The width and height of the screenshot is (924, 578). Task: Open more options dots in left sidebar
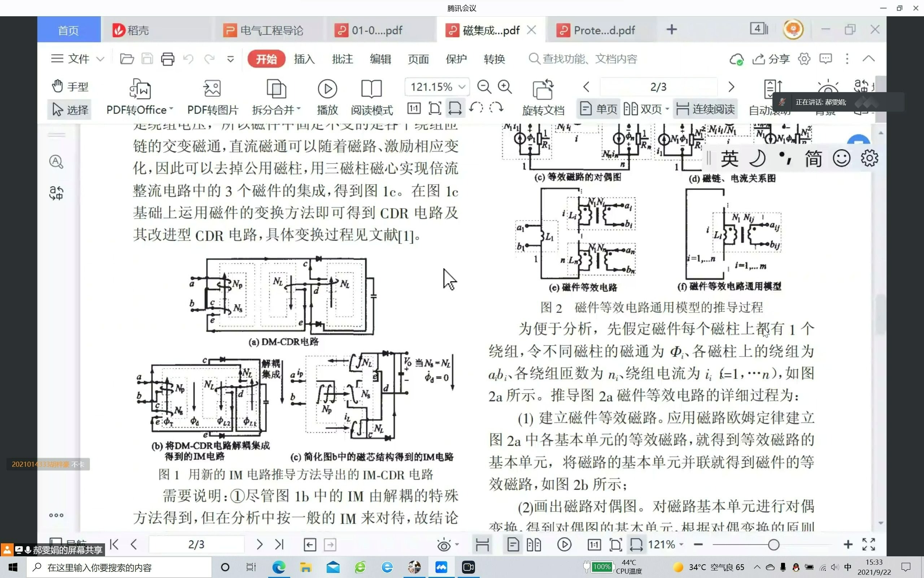coord(56,515)
